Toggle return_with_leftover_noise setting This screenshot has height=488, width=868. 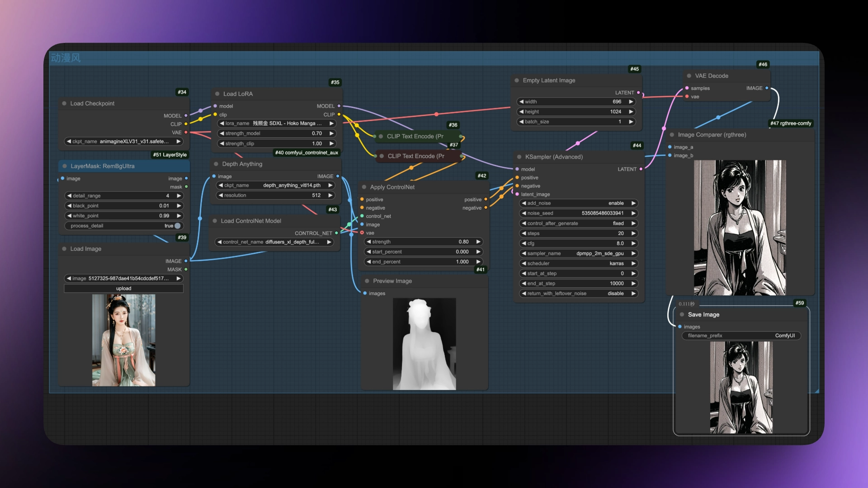(578, 294)
